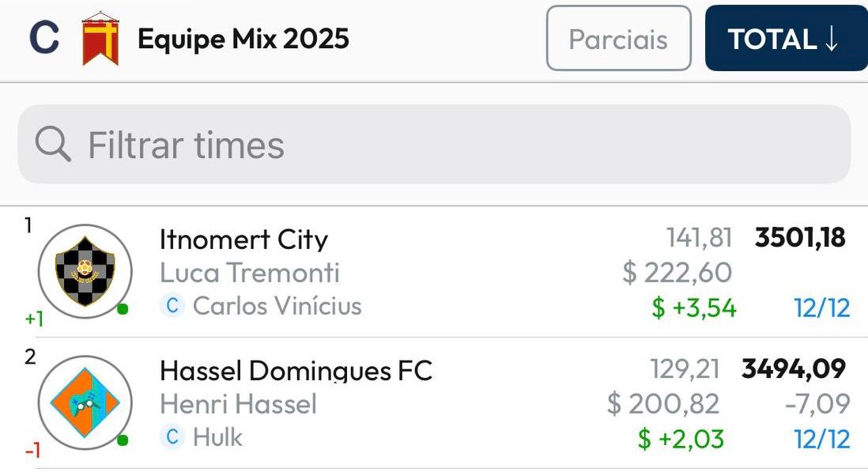Tap captain C icon beside Hulk

[x=172, y=437]
